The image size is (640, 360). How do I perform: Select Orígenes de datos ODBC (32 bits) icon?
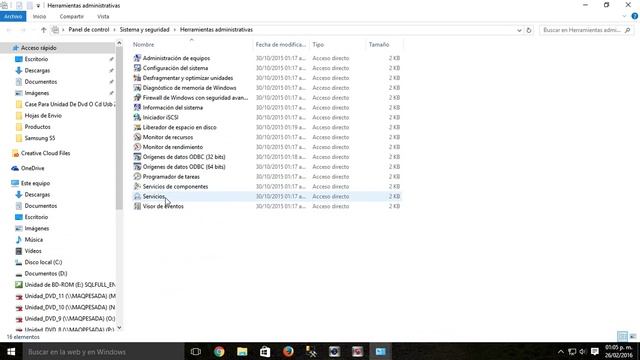[x=137, y=157]
